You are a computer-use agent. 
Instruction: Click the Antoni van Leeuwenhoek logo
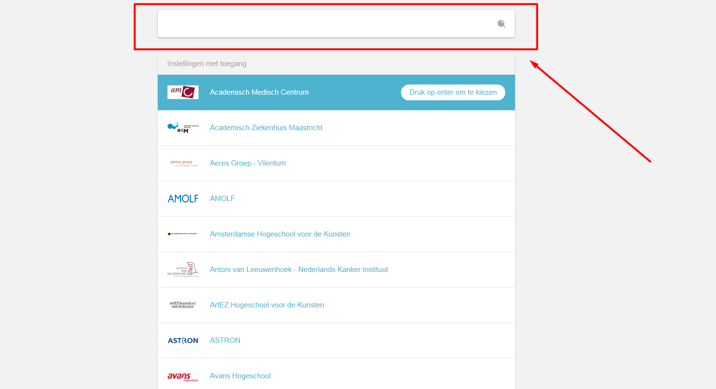(183, 269)
